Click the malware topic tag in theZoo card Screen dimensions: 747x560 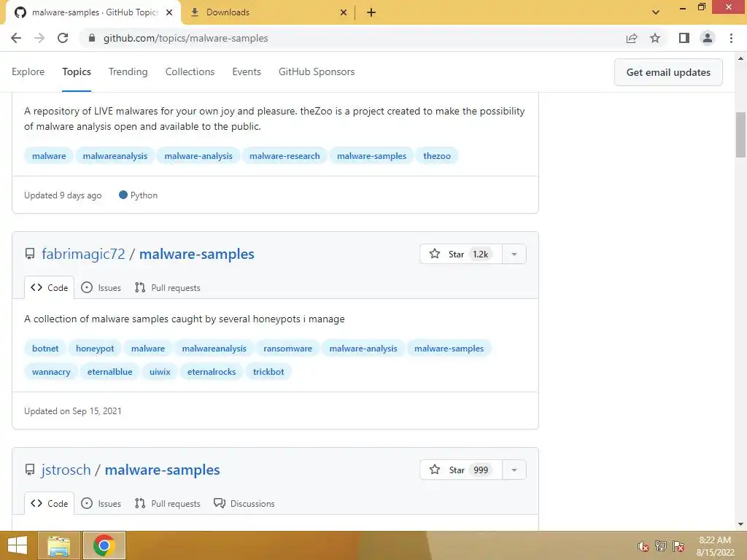tap(49, 156)
